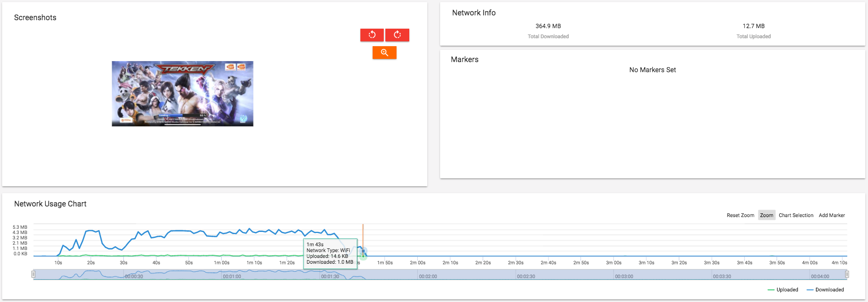Click the Total Uploaded label
This screenshot has height=302, width=868.
pos(754,37)
